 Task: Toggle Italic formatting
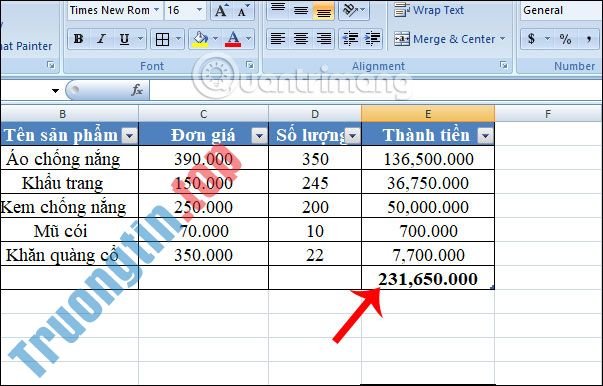[x=102, y=39]
